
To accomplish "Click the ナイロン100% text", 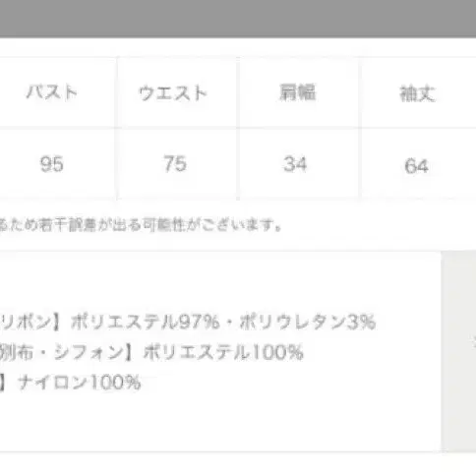I will point(80,383).
